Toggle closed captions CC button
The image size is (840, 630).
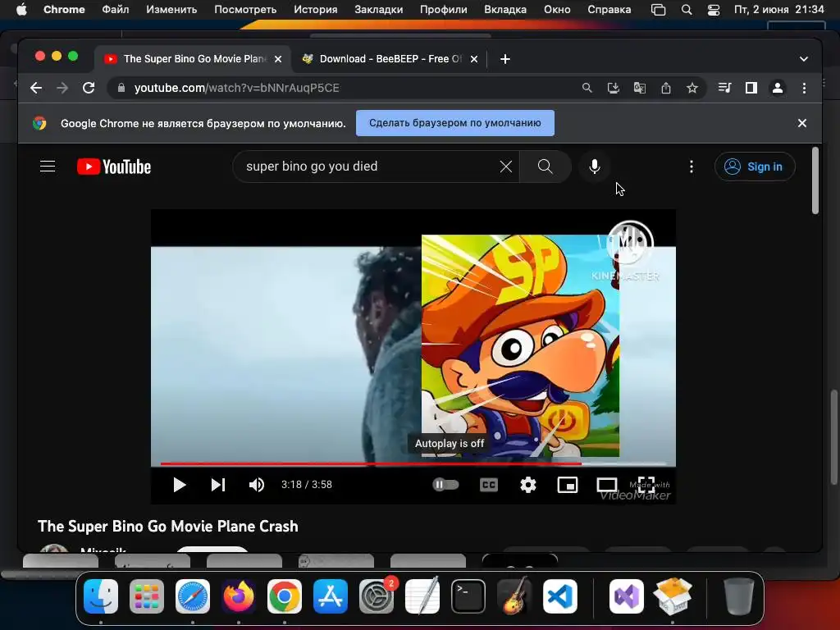pos(489,485)
